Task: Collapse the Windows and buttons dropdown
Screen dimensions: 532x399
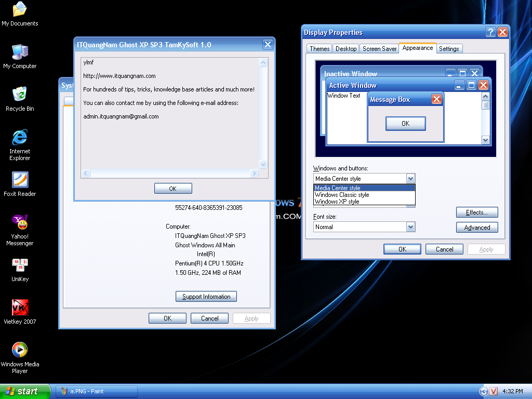Action: [x=410, y=179]
